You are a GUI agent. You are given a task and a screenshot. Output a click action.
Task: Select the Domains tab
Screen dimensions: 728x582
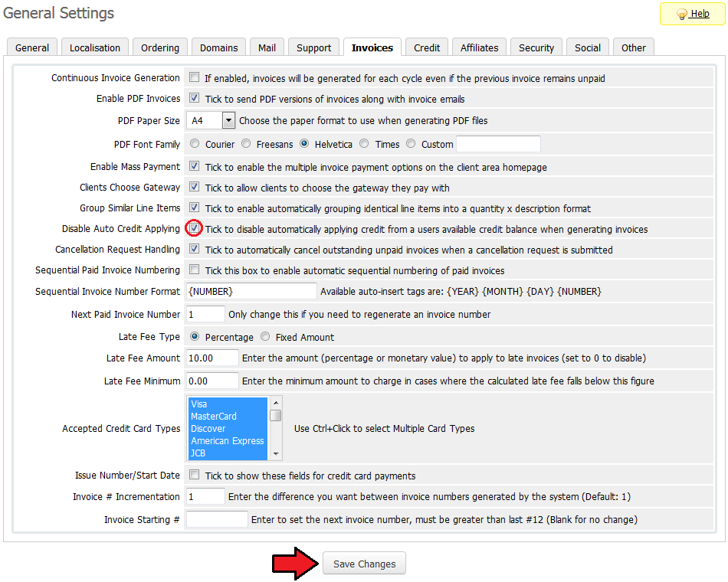[218, 47]
